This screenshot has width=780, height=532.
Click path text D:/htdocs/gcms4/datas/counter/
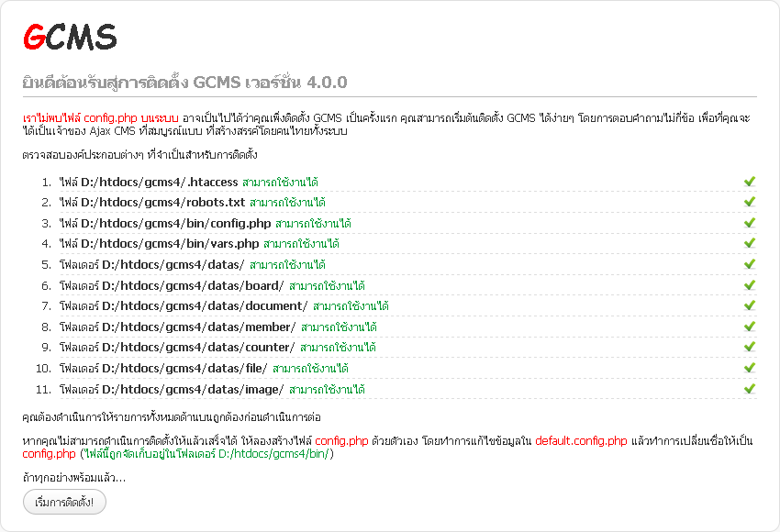[198, 348]
